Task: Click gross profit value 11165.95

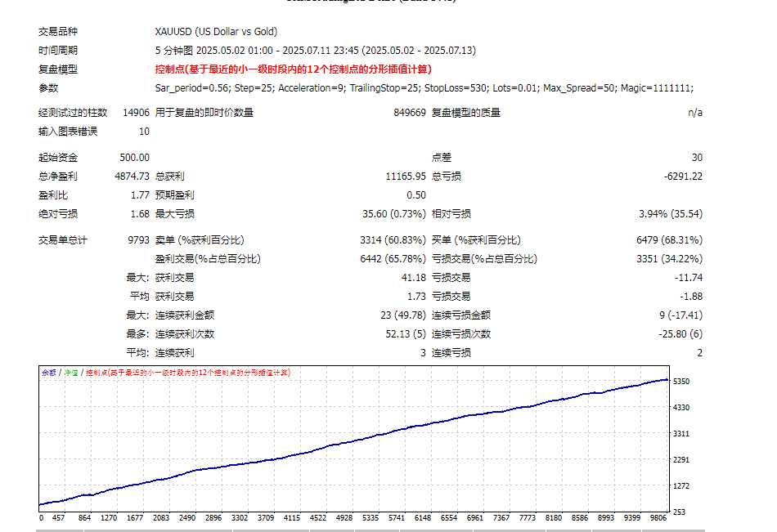Action: click(x=406, y=177)
